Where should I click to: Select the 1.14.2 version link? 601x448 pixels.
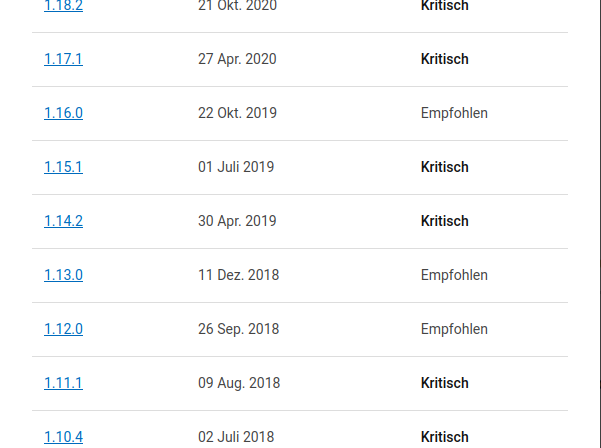click(63, 221)
